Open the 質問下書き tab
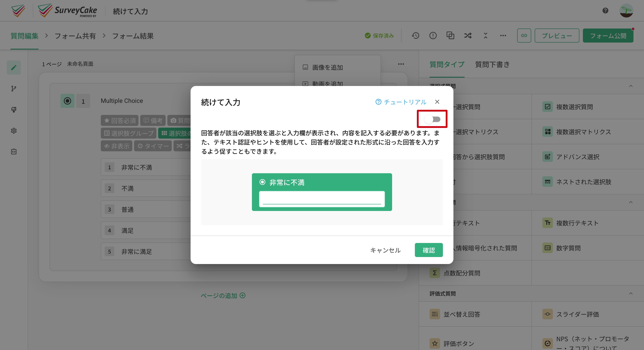Viewport: 644px width, 350px height. coord(492,64)
